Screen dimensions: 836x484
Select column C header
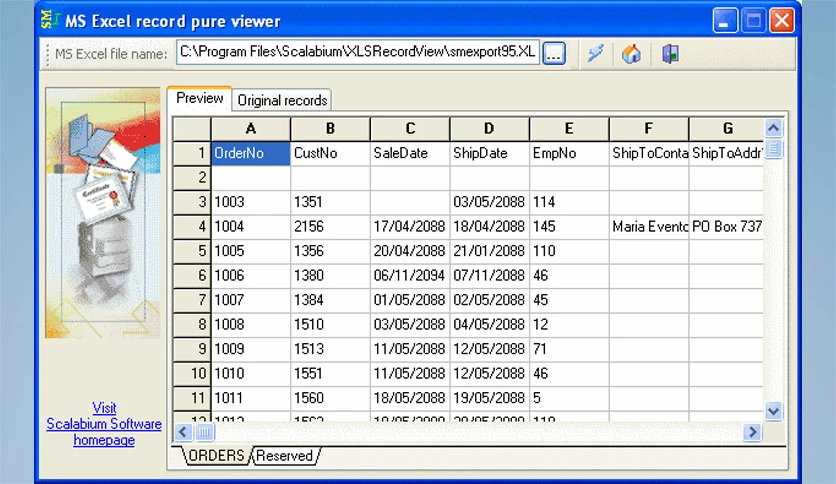click(410, 128)
